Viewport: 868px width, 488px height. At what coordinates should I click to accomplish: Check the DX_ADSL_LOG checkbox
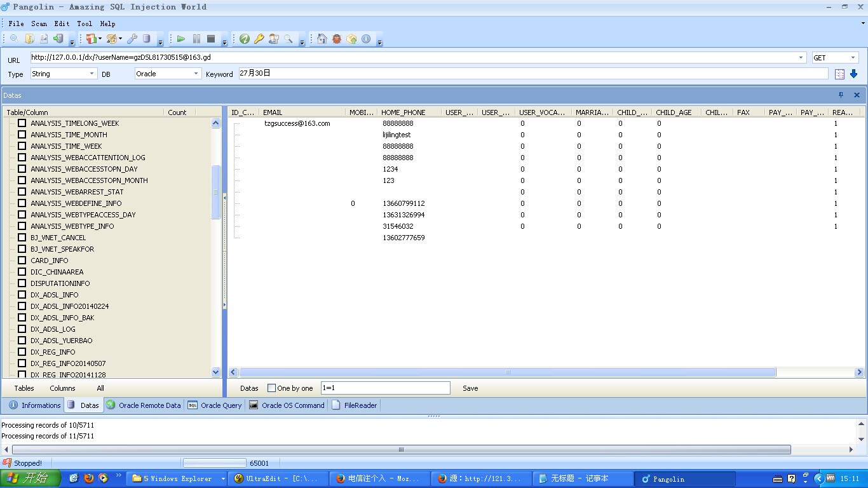(x=22, y=329)
